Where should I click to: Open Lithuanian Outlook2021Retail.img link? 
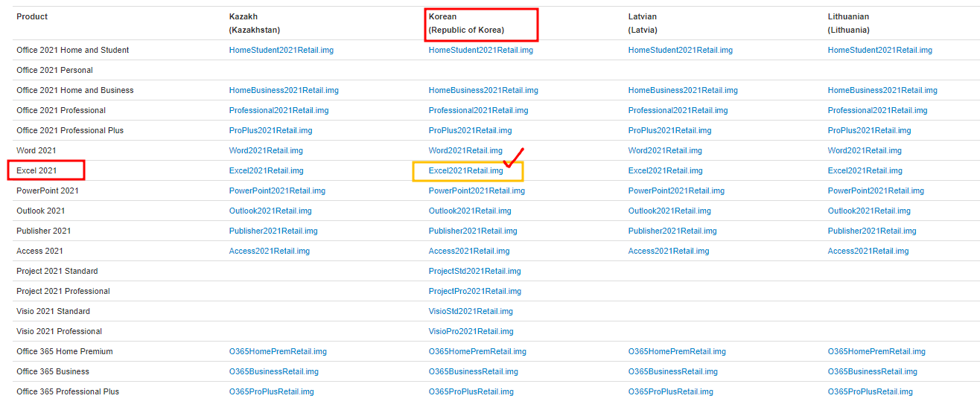pos(869,211)
